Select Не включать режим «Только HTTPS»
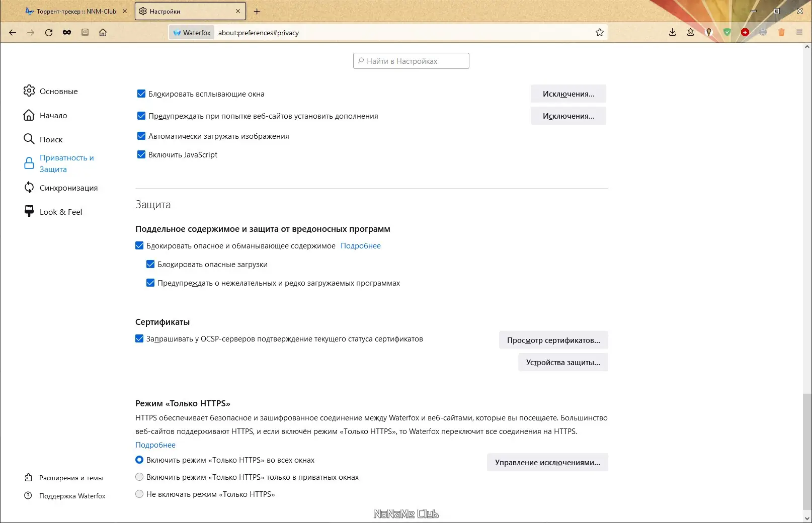This screenshot has height=523, width=812. click(139, 494)
